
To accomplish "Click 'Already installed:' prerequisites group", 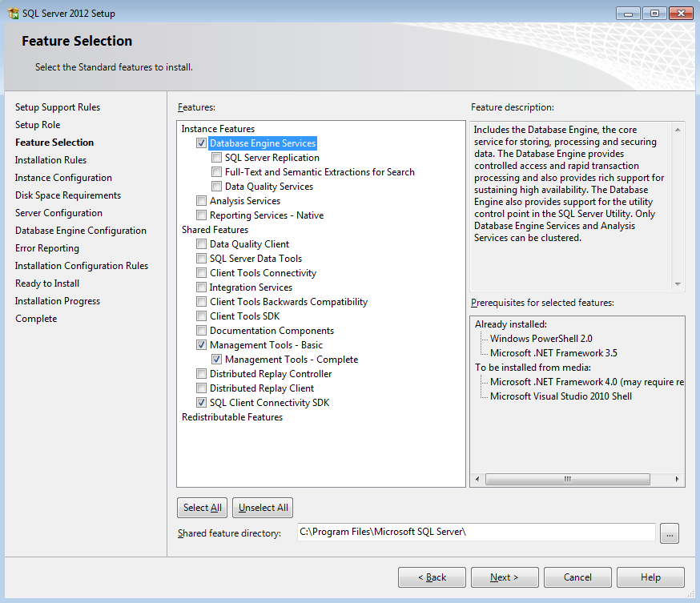I will coord(511,324).
